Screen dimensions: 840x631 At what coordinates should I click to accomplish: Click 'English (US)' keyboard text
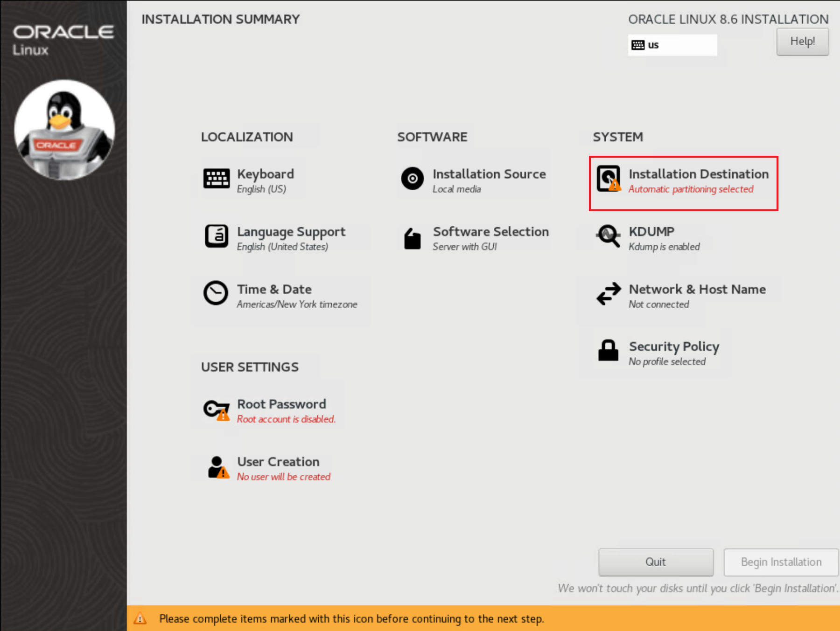click(261, 189)
